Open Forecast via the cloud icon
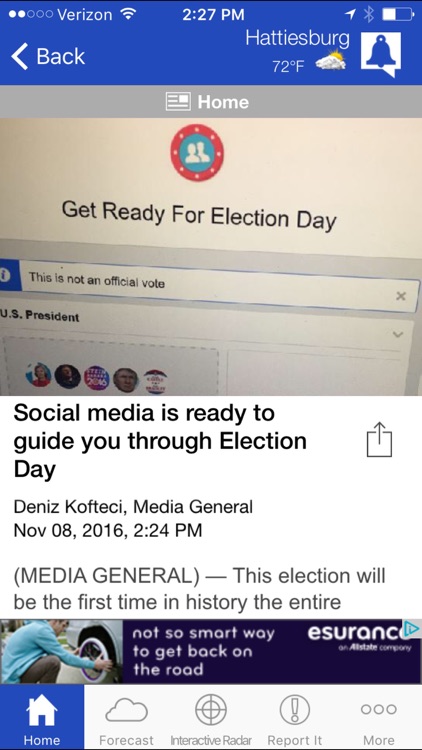The height and width of the screenshot is (750, 422). (x=126, y=711)
